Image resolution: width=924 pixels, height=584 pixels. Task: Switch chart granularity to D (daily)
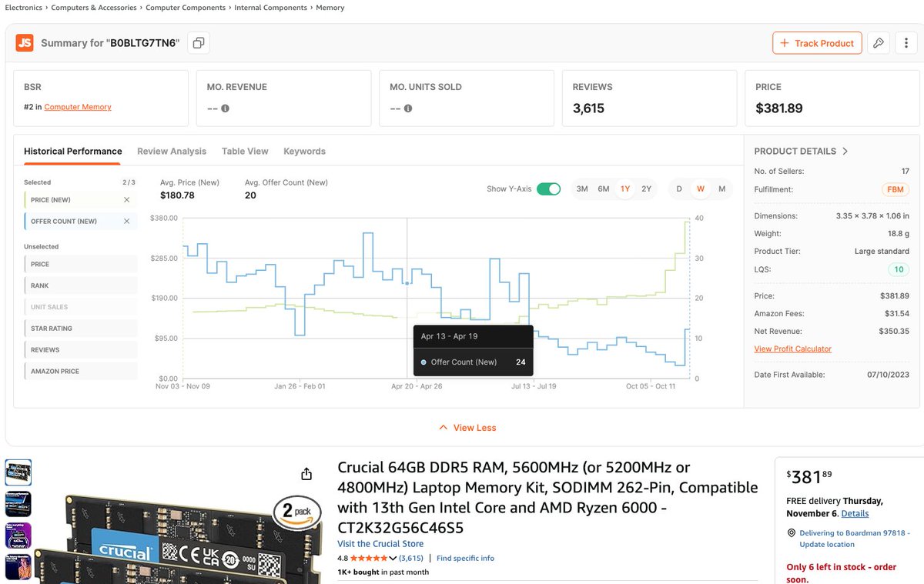pos(679,189)
